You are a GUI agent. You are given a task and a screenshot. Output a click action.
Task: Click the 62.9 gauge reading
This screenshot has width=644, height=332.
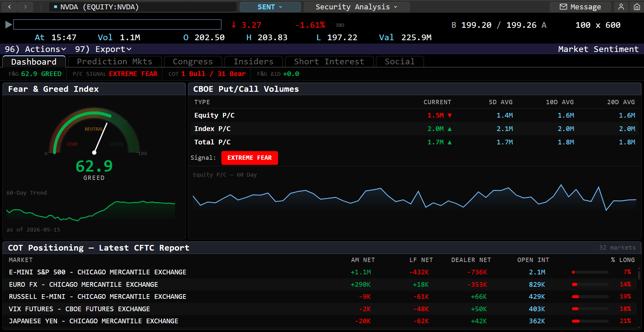(94, 166)
